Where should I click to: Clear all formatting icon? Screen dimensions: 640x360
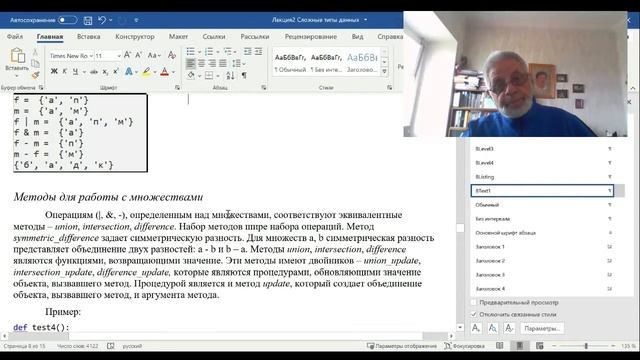click(x=172, y=55)
